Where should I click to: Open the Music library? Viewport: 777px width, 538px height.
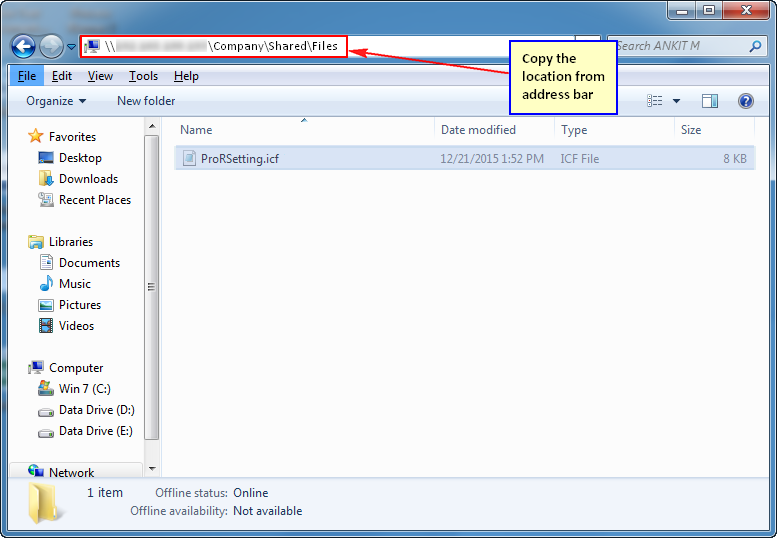[x=74, y=284]
